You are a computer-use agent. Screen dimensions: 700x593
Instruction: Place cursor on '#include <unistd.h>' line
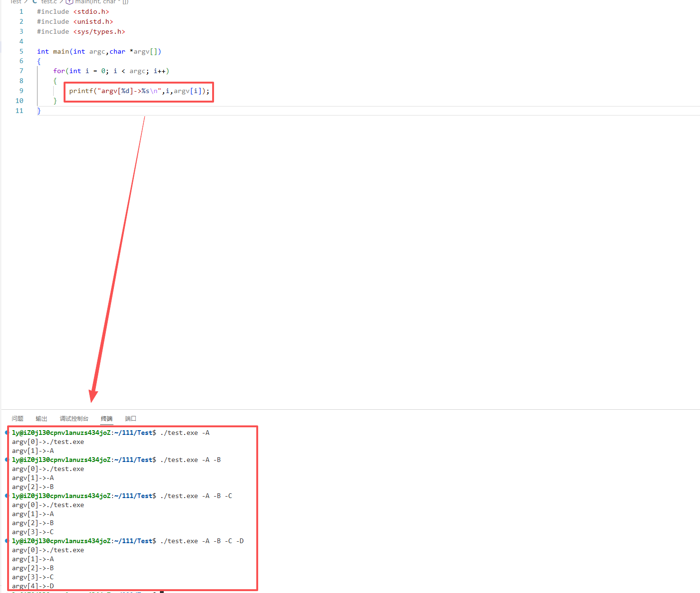75,21
